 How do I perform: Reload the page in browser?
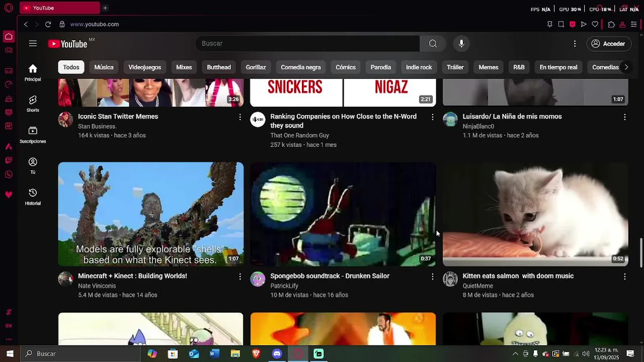coord(48,24)
